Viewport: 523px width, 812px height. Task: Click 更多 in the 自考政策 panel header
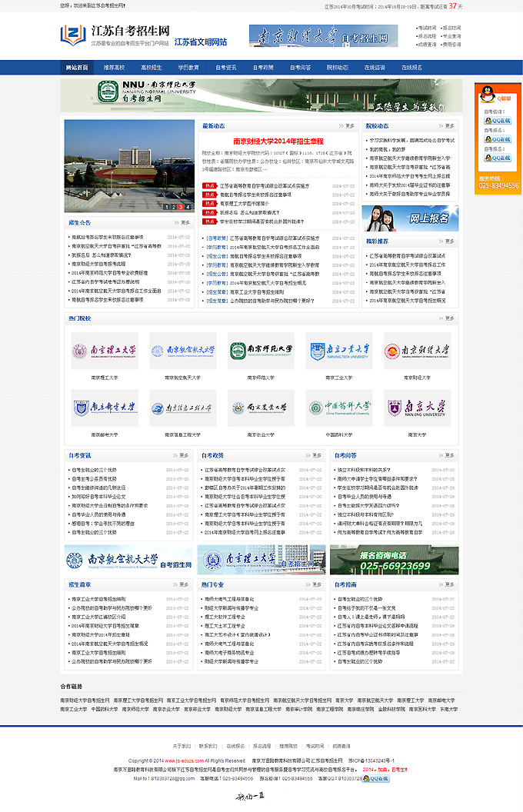(x=314, y=456)
